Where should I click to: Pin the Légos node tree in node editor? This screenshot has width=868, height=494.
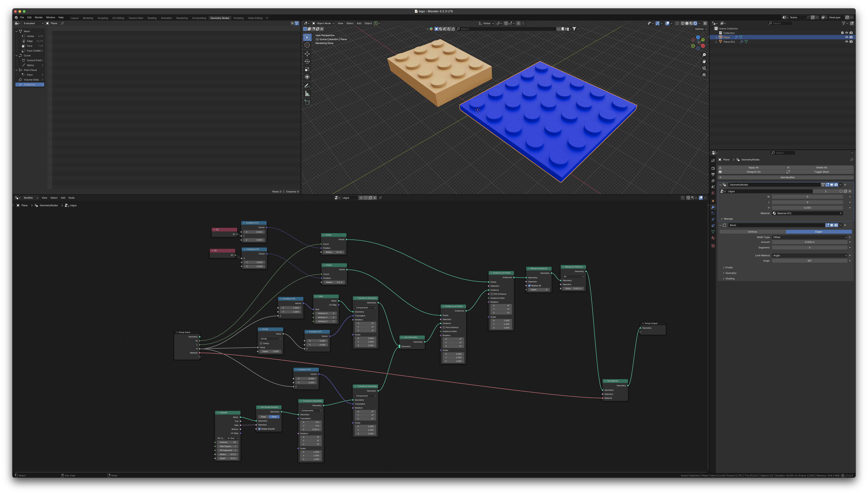[380, 198]
